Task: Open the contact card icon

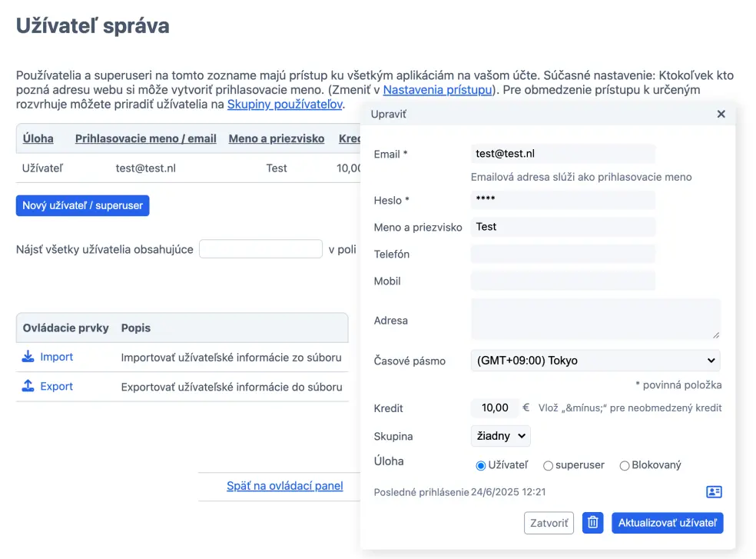Action: click(x=714, y=492)
